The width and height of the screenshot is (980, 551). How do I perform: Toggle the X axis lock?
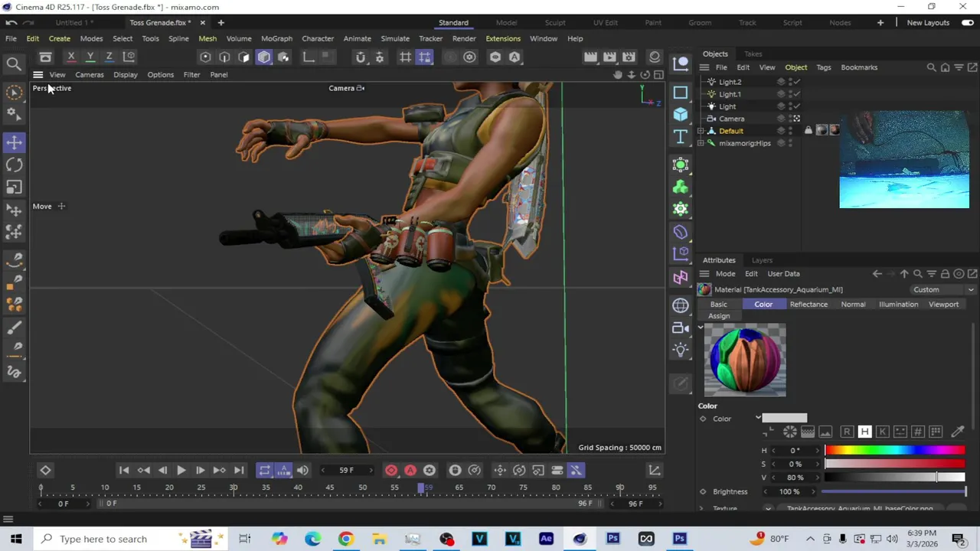tap(71, 57)
